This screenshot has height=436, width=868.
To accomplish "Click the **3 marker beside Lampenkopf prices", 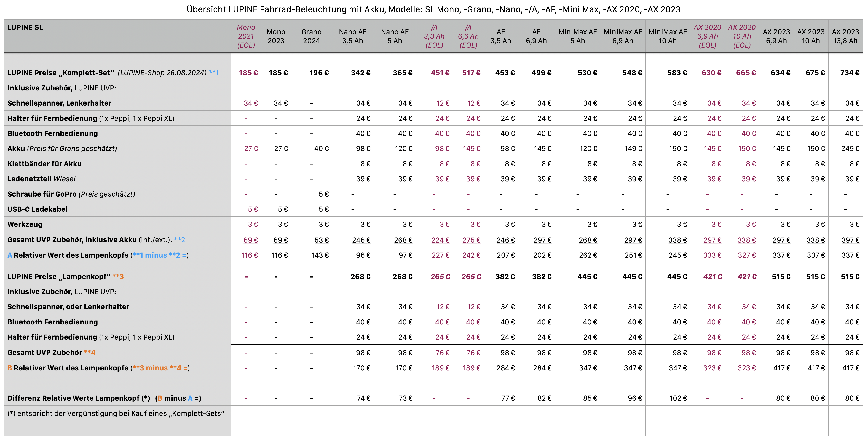I will 118,277.
